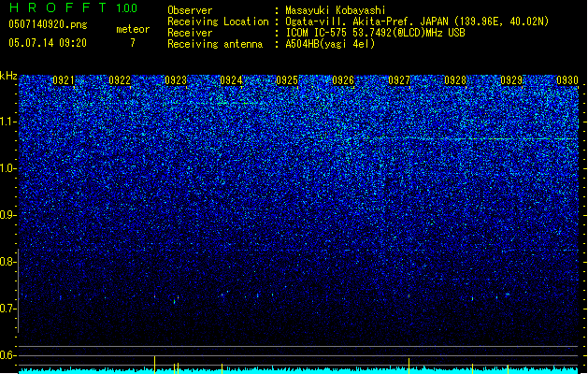Viewport: 588px width, 374px height.
Task: Select the file name 0507140920.png
Action: click(48, 24)
